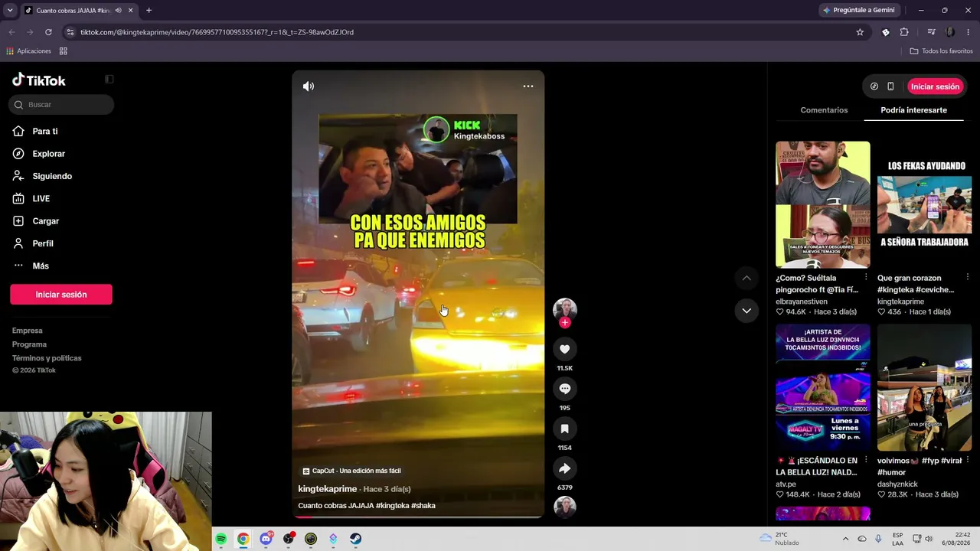
Task: Open the kingtekaprime username link
Action: pos(328,489)
